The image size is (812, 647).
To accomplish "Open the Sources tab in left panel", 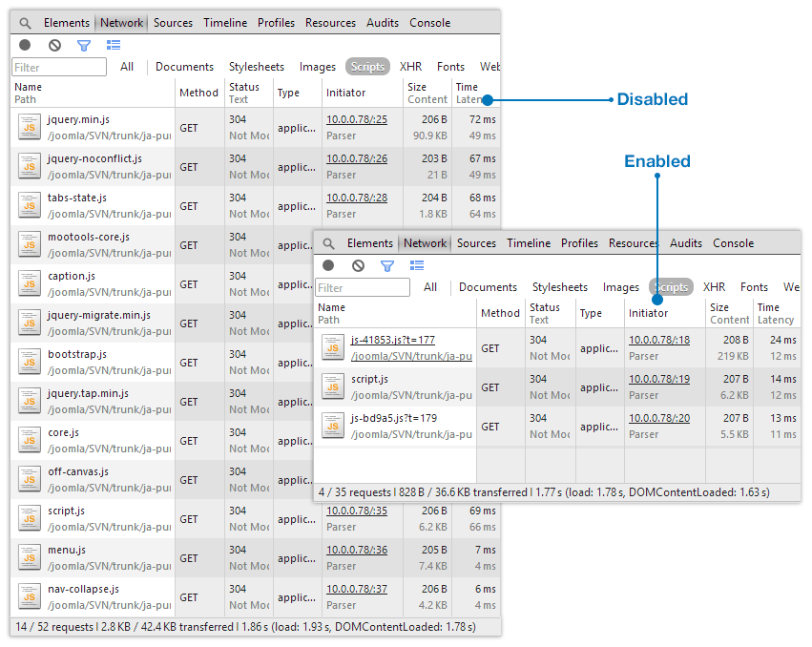I will click(173, 23).
